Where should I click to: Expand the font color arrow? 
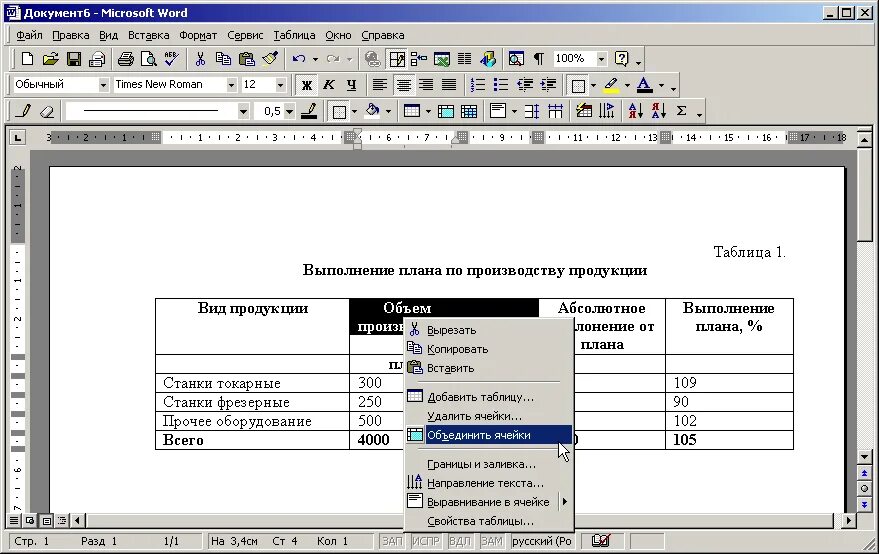click(x=661, y=85)
